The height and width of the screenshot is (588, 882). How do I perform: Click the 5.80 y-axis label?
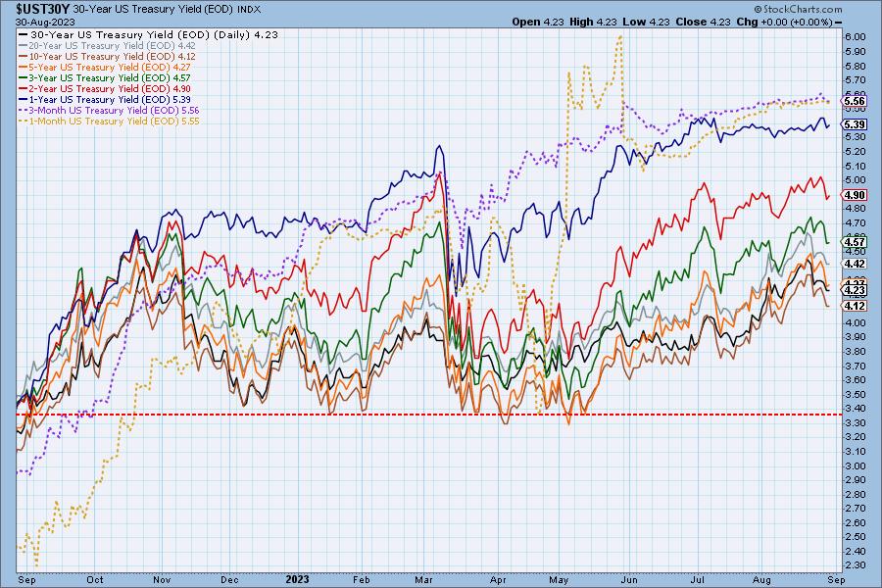pos(856,67)
